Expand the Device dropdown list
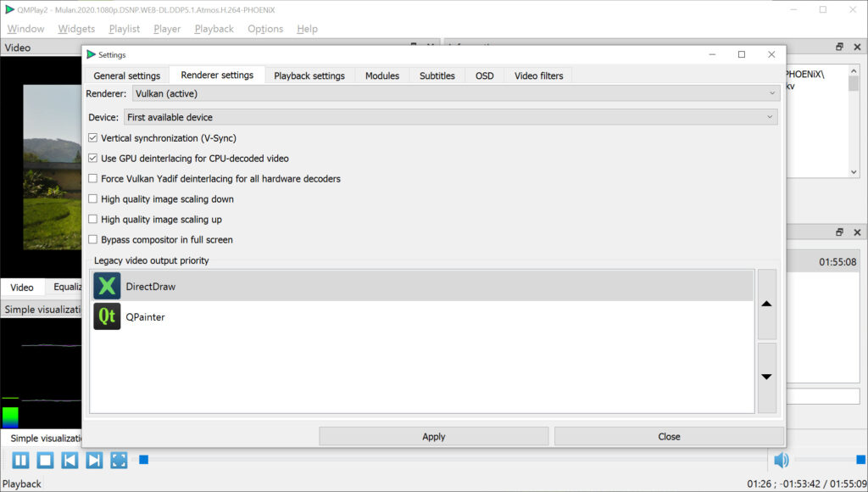 pyautogui.click(x=451, y=117)
